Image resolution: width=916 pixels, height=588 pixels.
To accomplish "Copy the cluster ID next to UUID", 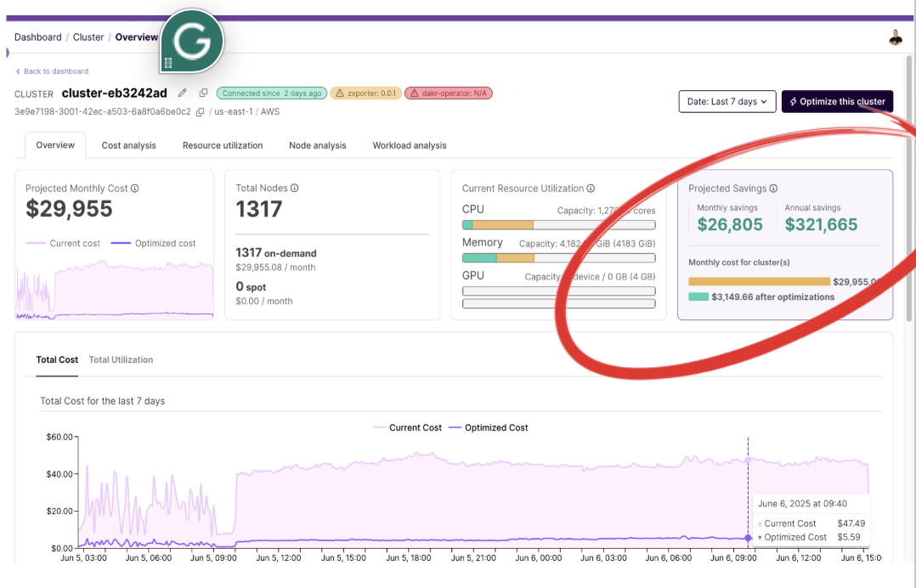I will click(x=201, y=112).
